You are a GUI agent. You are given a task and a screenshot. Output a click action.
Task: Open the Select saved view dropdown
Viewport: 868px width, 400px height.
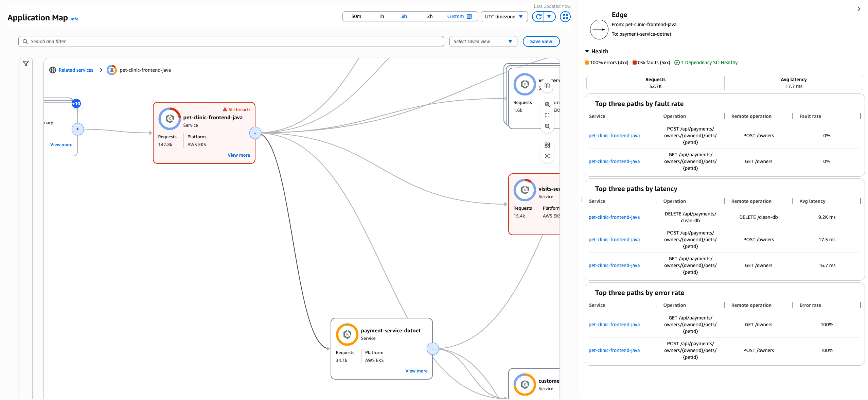click(483, 41)
